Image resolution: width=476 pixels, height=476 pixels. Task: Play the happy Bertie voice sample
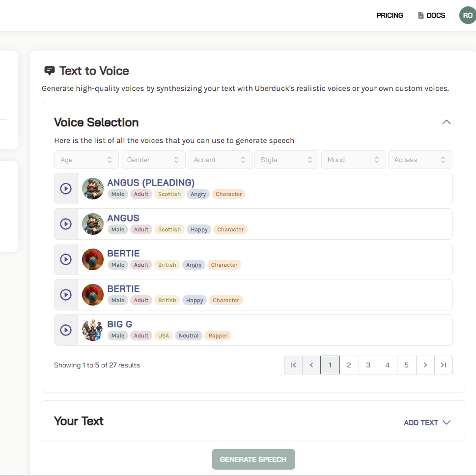(x=66, y=295)
